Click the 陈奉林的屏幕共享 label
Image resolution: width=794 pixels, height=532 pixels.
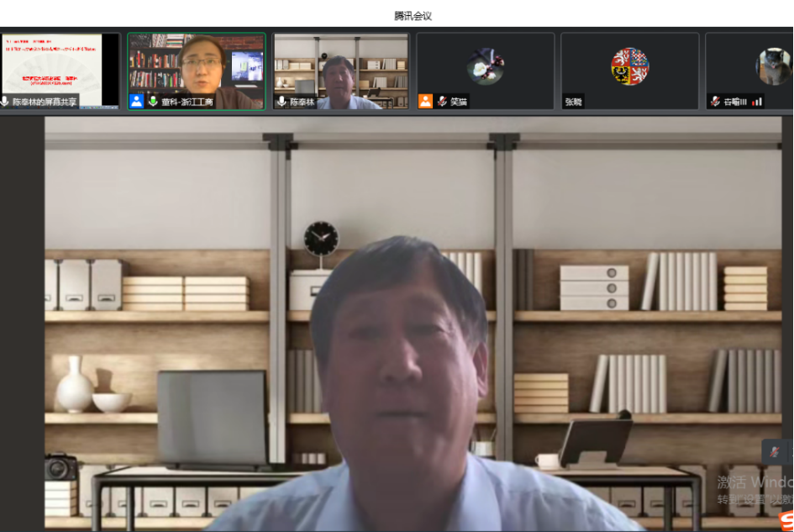pos(45,102)
